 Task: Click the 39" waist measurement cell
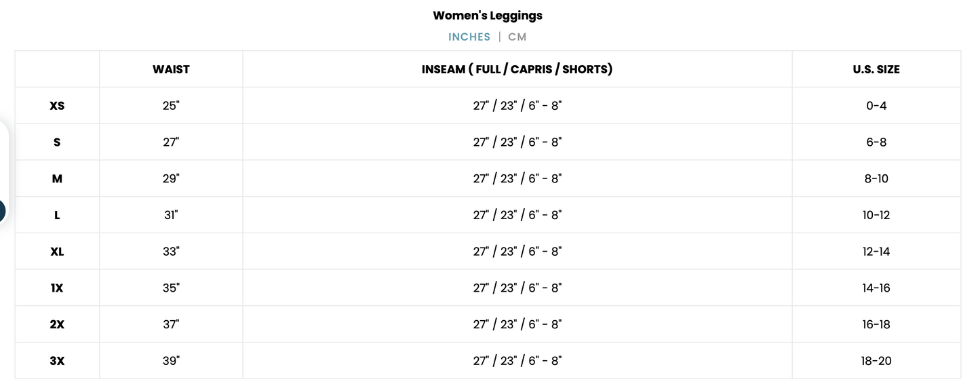tap(171, 361)
